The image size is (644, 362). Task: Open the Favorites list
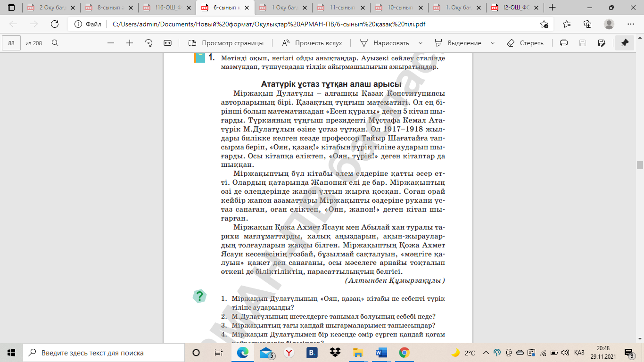566,25
